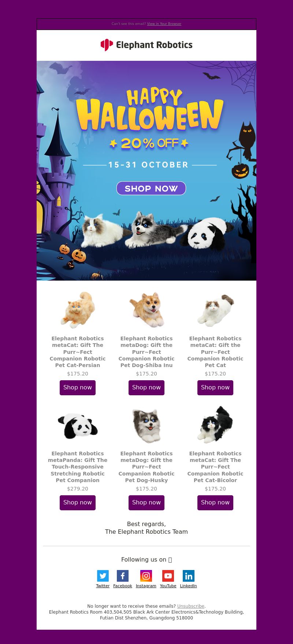Image resolution: width=293 pixels, height=644 pixels.
Task: Click Shop now under Cat-Bicolor
Action: pyautogui.click(x=215, y=503)
